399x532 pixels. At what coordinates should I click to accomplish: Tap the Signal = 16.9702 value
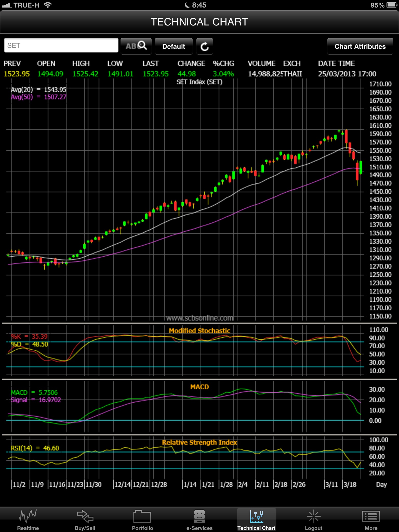36,400
